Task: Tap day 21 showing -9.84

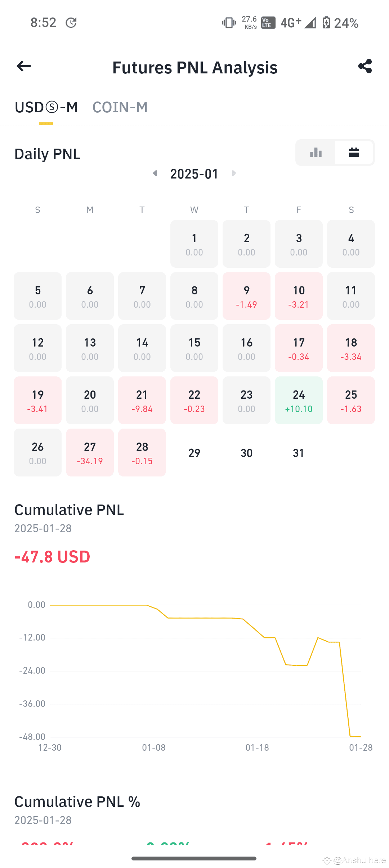Action: (x=142, y=401)
